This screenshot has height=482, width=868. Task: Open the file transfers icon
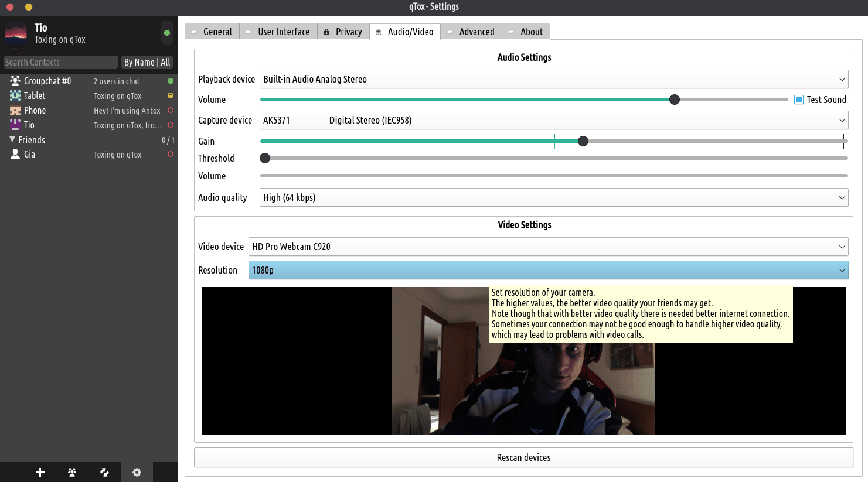[x=104, y=472]
